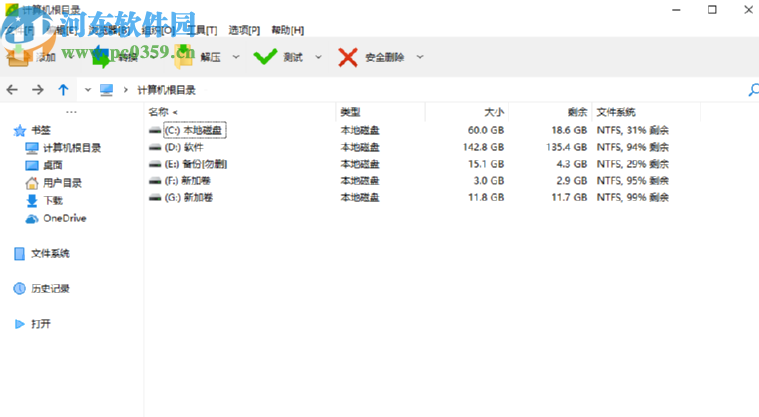Sort by the 类型 column header

350,112
